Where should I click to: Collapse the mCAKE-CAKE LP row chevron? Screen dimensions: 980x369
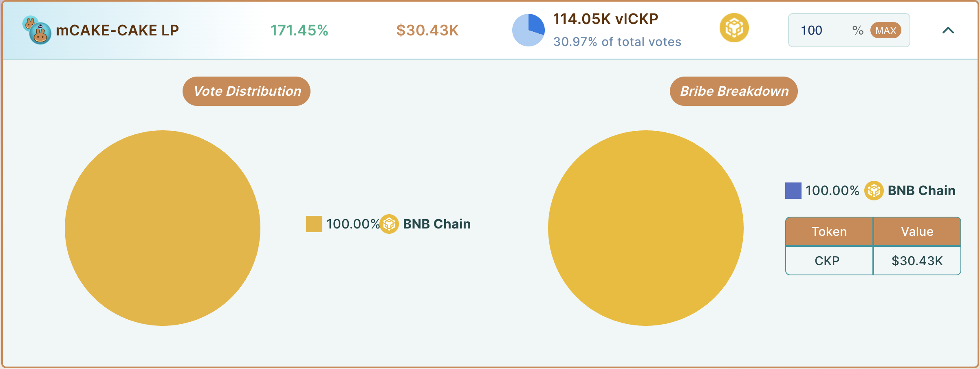click(948, 30)
